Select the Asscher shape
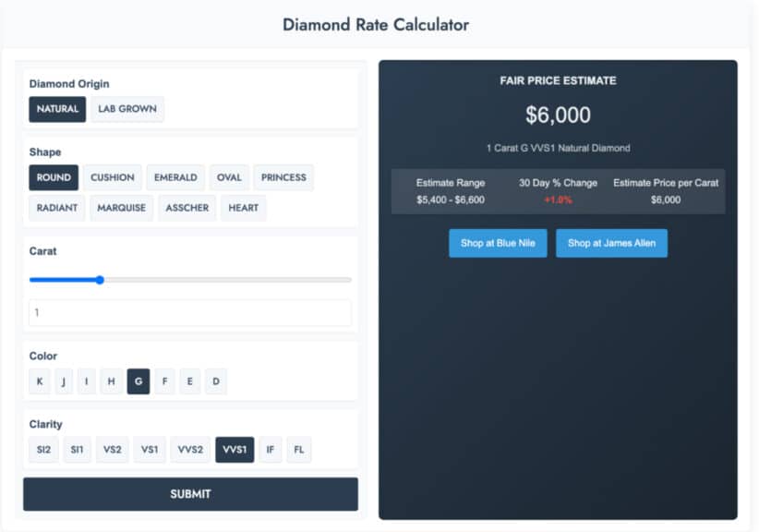Image resolution: width=759 pixels, height=532 pixels. pyautogui.click(x=187, y=208)
